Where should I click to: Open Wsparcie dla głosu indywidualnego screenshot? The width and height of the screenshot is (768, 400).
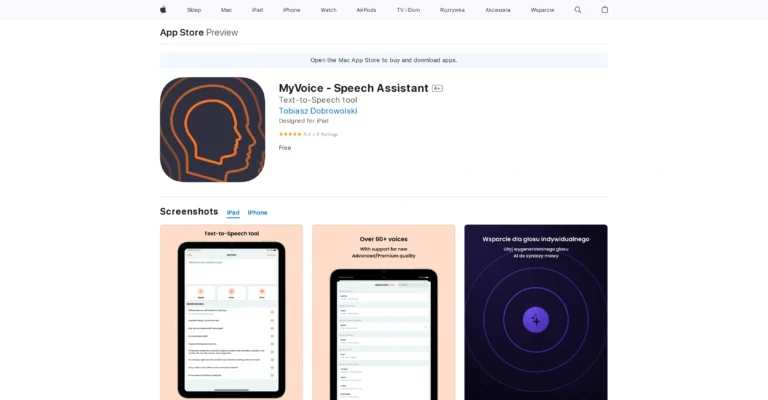[x=536, y=312]
